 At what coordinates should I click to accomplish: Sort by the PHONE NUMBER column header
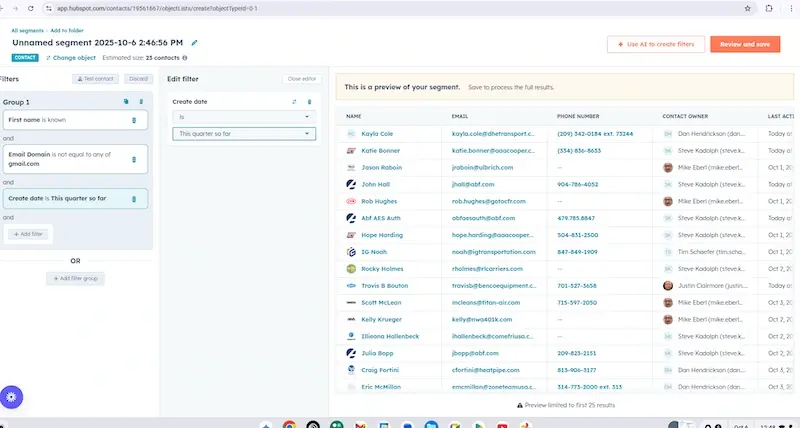(x=578, y=116)
